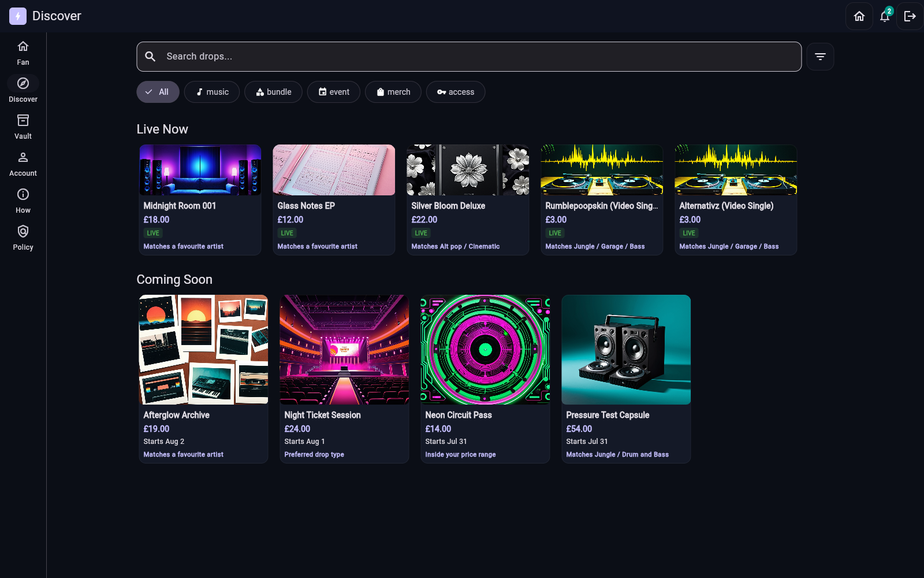
Task: Click the Night Ticket Session title
Action: (x=322, y=415)
